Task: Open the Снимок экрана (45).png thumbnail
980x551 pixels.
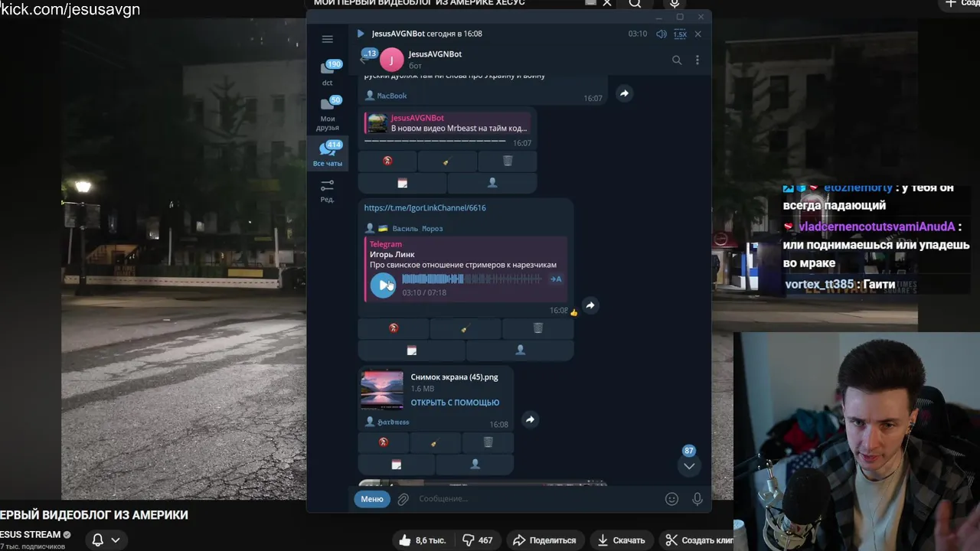Action: [382, 390]
